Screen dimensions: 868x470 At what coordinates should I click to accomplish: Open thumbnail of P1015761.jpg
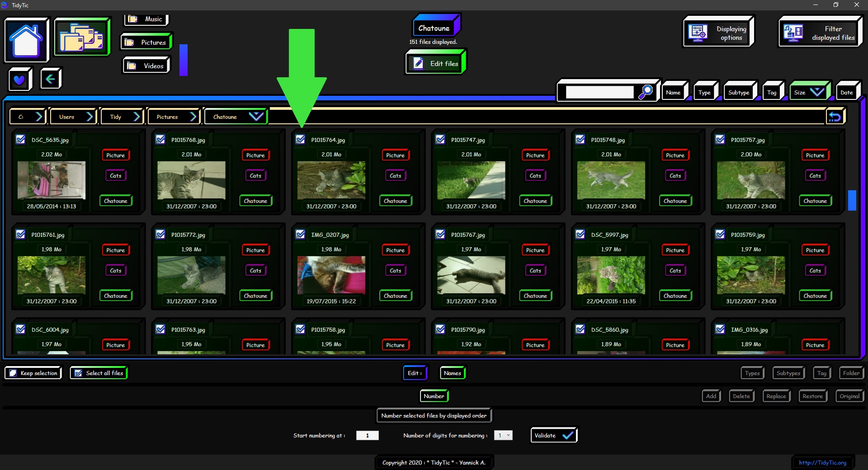[x=52, y=275]
